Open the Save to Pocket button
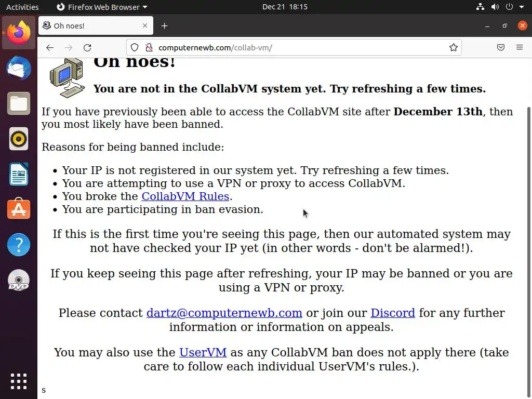This screenshot has height=399, width=532. tap(500, 47)
